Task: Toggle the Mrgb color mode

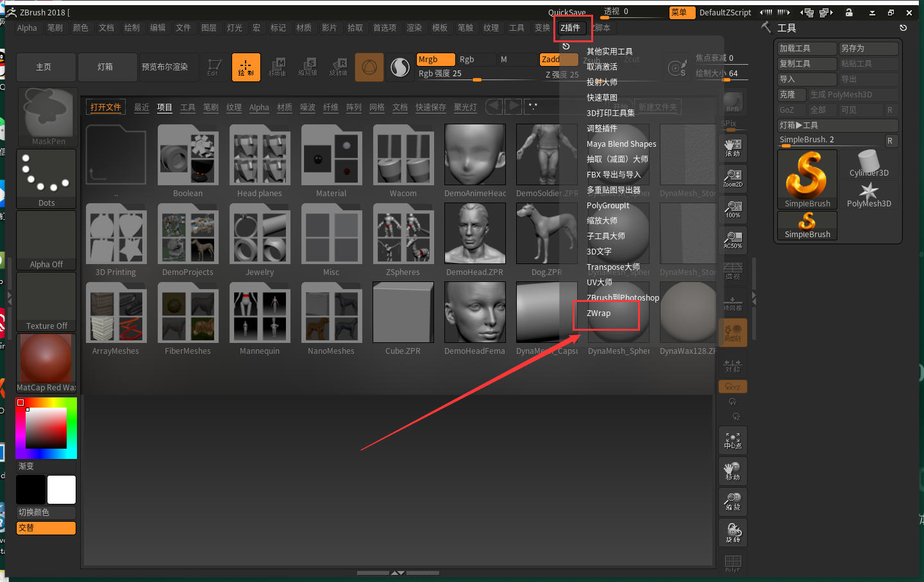Action: (435, 60)
